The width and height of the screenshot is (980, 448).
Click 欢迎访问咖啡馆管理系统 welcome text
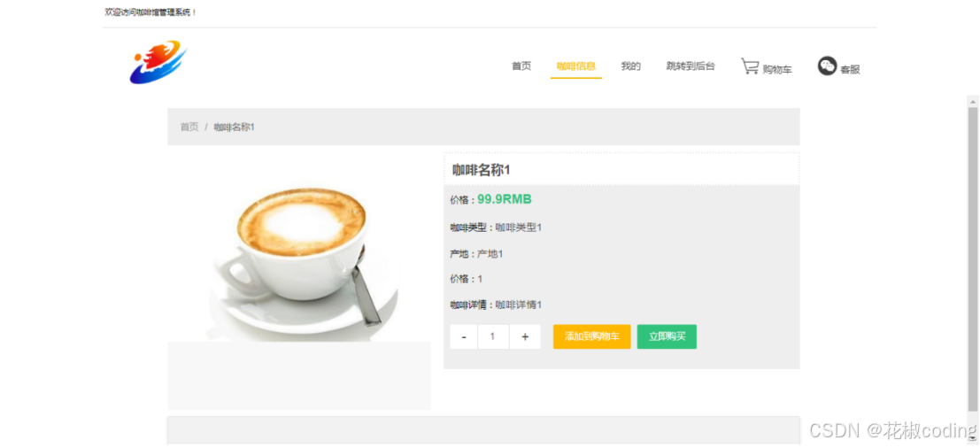pyautogui.click(x=150, y=12)
